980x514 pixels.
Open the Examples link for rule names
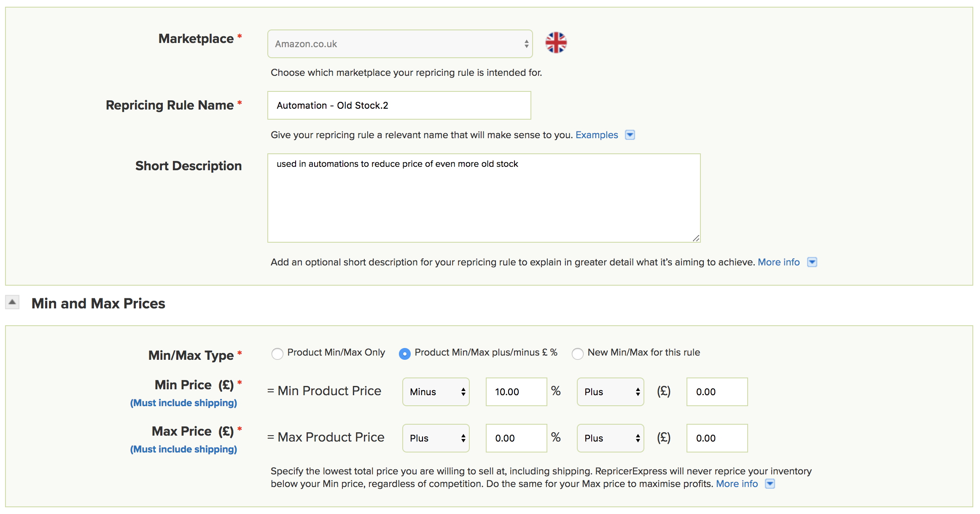point(597,135)
